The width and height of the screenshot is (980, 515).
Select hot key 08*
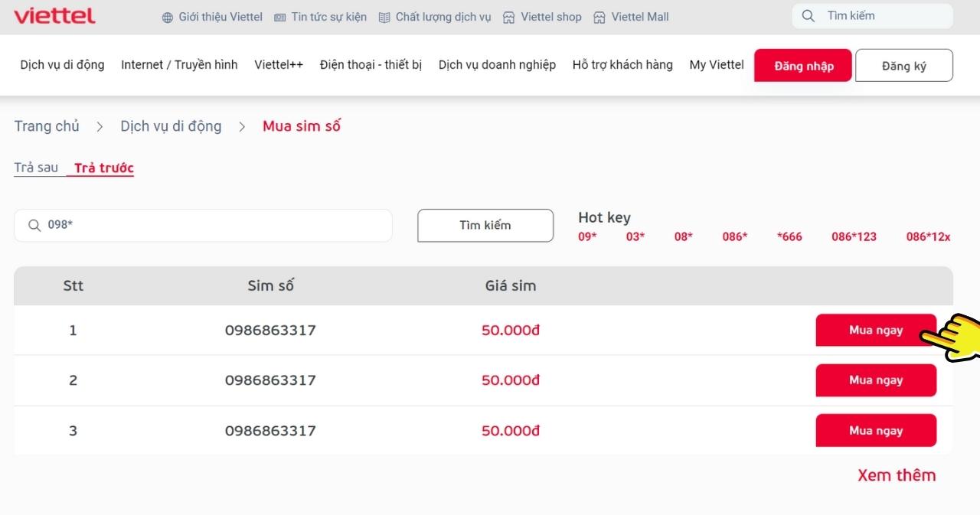(x=684, y=237)
